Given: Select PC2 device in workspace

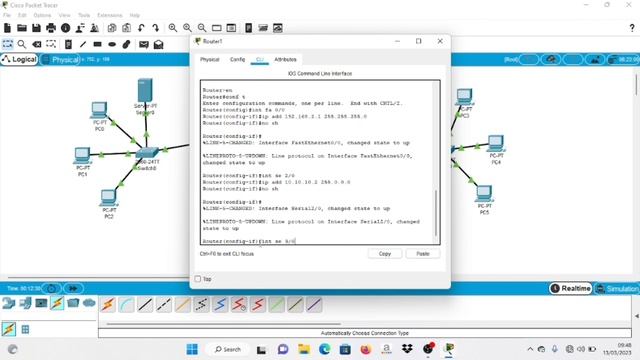Looking at the screenshot, I should [x=109, y=198].
